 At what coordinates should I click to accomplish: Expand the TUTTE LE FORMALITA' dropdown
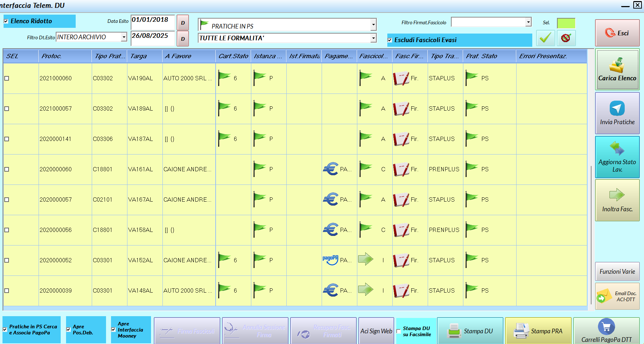point(373,38)
